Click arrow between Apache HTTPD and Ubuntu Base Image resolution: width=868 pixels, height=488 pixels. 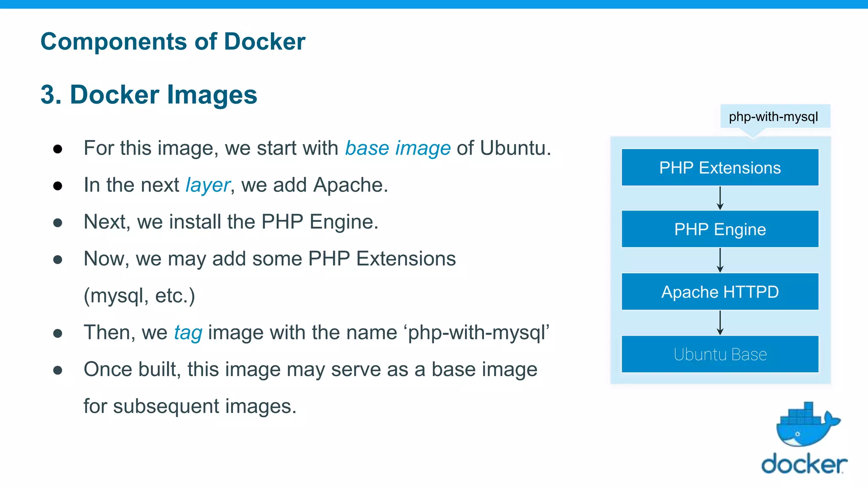tap(720, 323)
